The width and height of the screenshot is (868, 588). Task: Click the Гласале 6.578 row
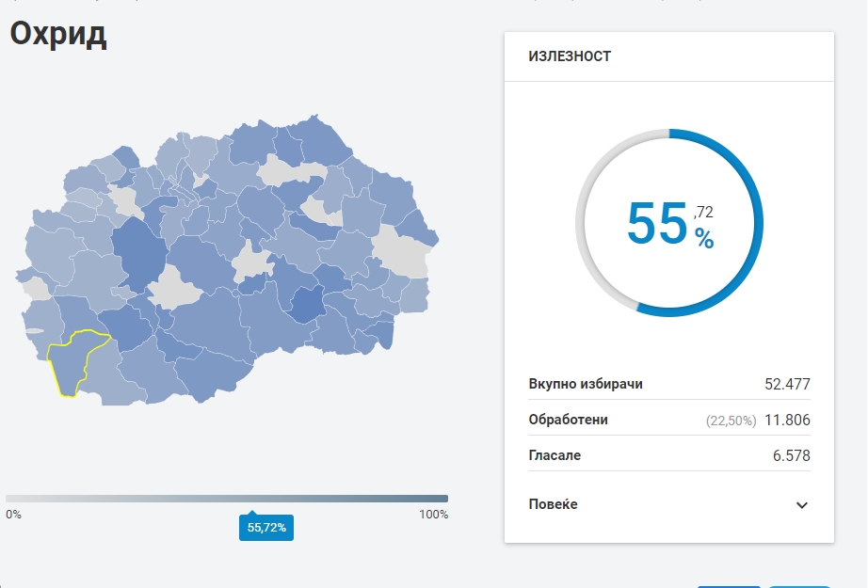[x=669, y=455]
